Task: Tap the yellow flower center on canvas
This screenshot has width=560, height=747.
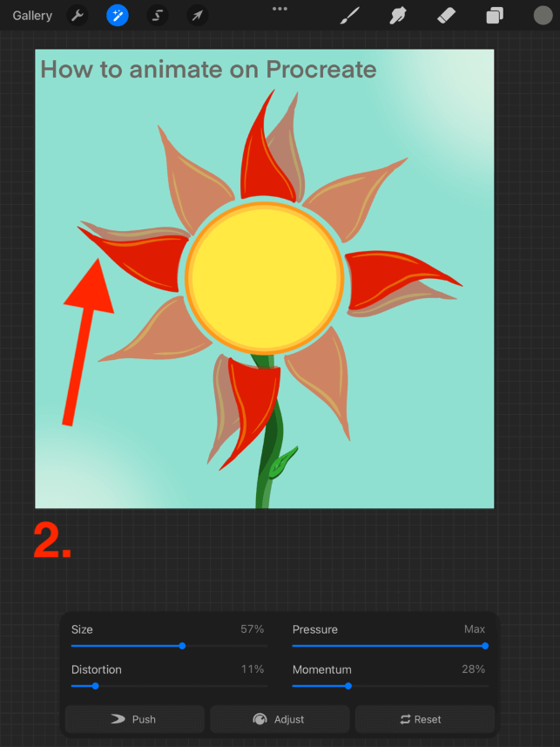Action: (x=264, y=278)
